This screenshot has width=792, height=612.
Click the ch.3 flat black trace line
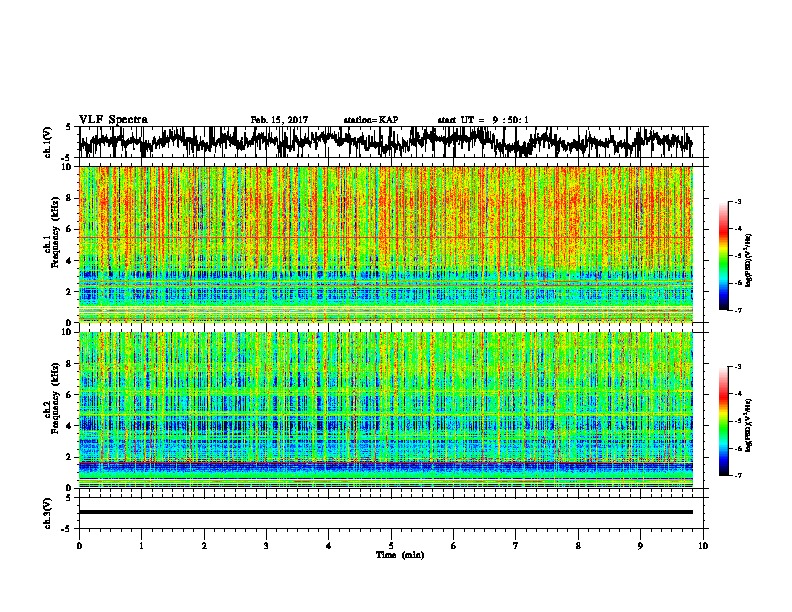coord(386,512)
